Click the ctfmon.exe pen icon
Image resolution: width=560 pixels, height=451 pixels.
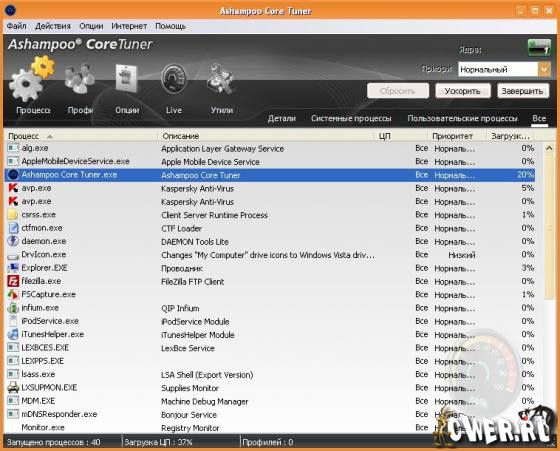[13, 228]
